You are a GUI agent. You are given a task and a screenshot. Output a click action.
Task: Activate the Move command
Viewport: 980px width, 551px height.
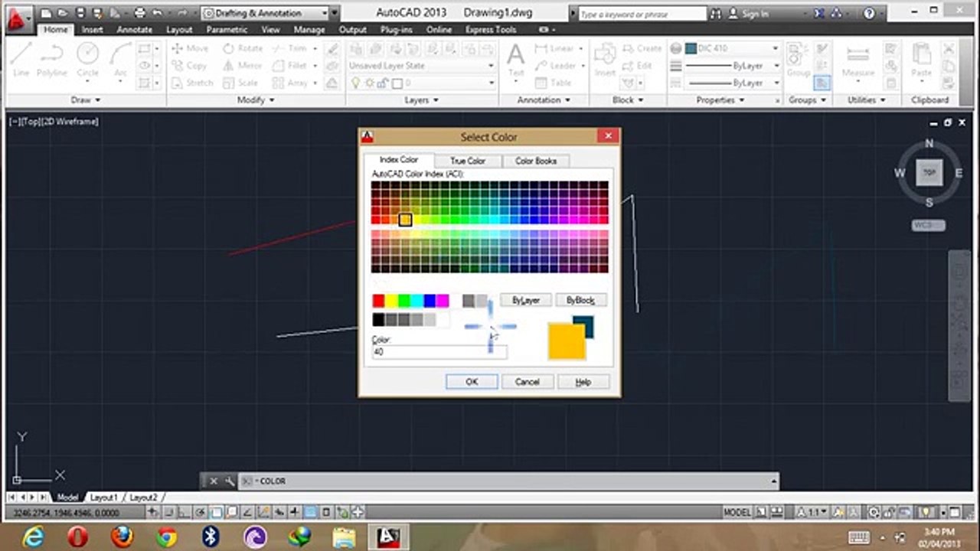coord(189,48)
